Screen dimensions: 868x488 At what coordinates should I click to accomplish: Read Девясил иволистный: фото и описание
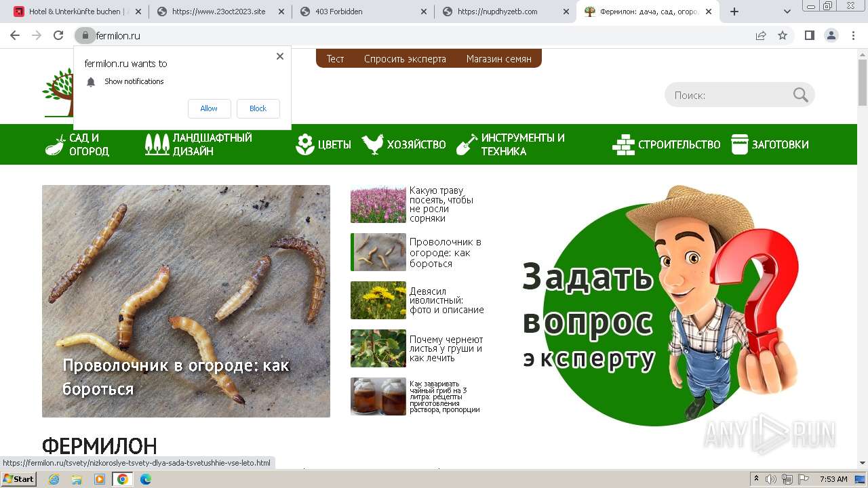[x=447, y=300]
